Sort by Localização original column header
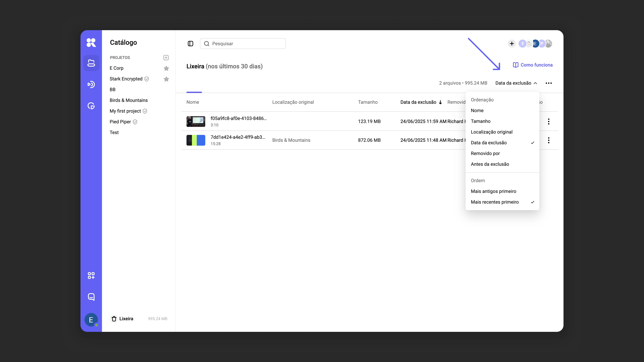The height and width of the screenshot is (362, 644). click(x=293, y=102)
